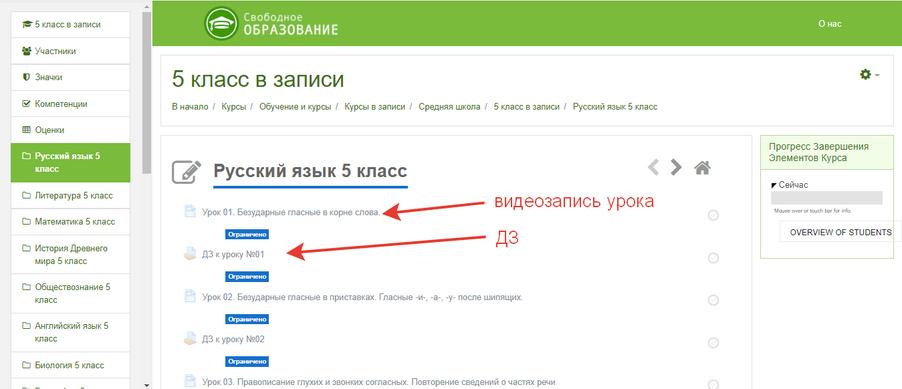The height and width of the screenshot is (389, 902).
Task: Toggle completion circle for Урок 03
Action: click(713, 384)
